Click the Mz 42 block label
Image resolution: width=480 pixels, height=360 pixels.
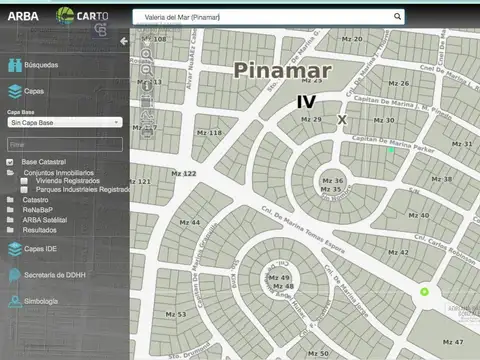point(398,253)
